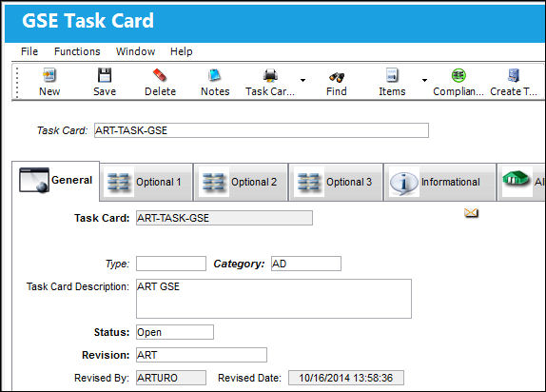546x392 pixels.
Task: Click the Task Card Description text area
Action: tap(274, 299)
